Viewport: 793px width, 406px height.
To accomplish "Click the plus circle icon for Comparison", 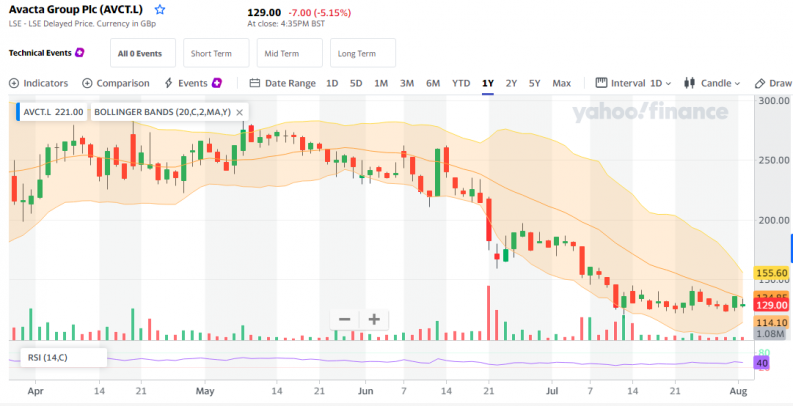I will (x=87, y=83).
